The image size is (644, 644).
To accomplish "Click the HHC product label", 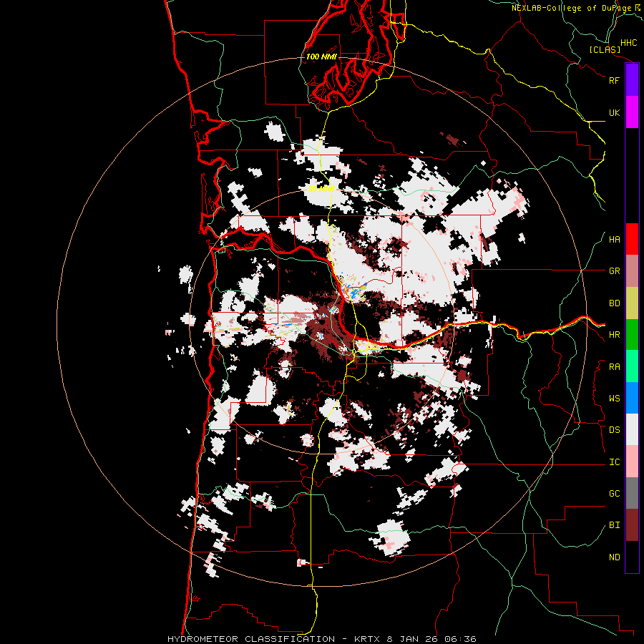I will [x=628, y=43].
